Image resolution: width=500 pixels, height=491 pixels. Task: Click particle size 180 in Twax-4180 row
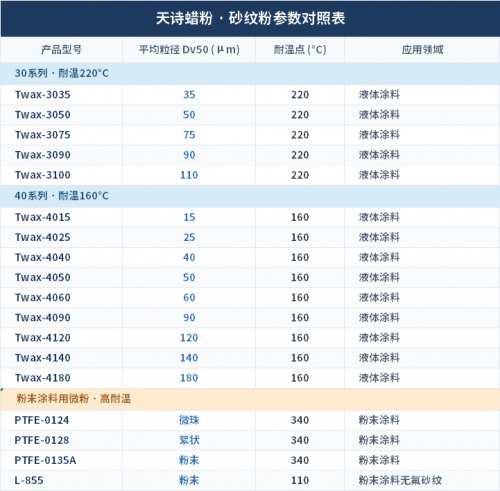click(189, 378)
